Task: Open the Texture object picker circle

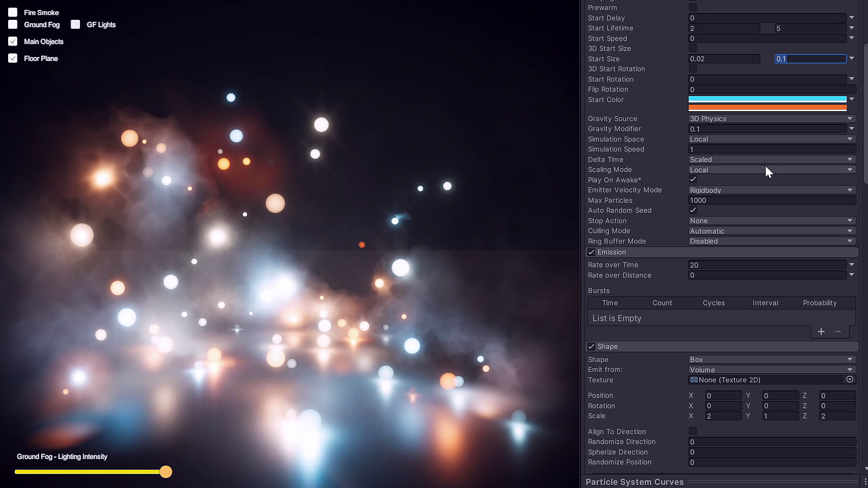Action: [850, 380]
